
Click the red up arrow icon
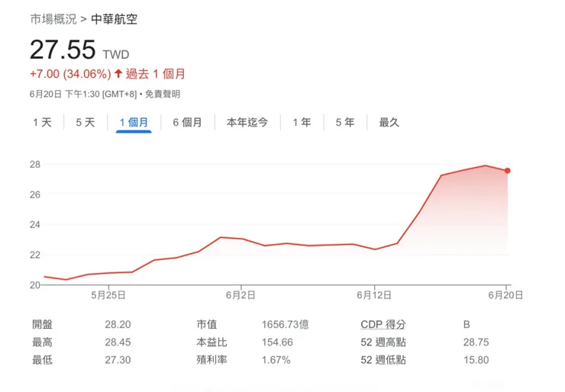[x=118, y=74]
